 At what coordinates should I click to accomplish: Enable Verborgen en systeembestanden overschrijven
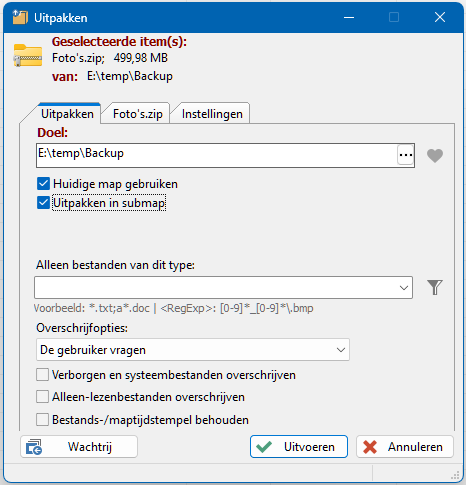point(42,375)
